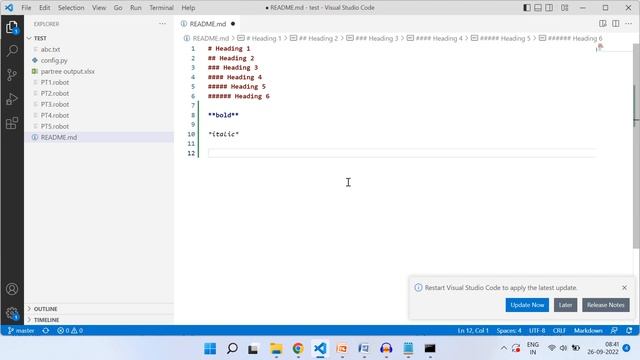Open editor more actions ellipsis
Image resolution: width=640 pixels, height=360 pixels.
pyautogui.click(x=629, y=24)
